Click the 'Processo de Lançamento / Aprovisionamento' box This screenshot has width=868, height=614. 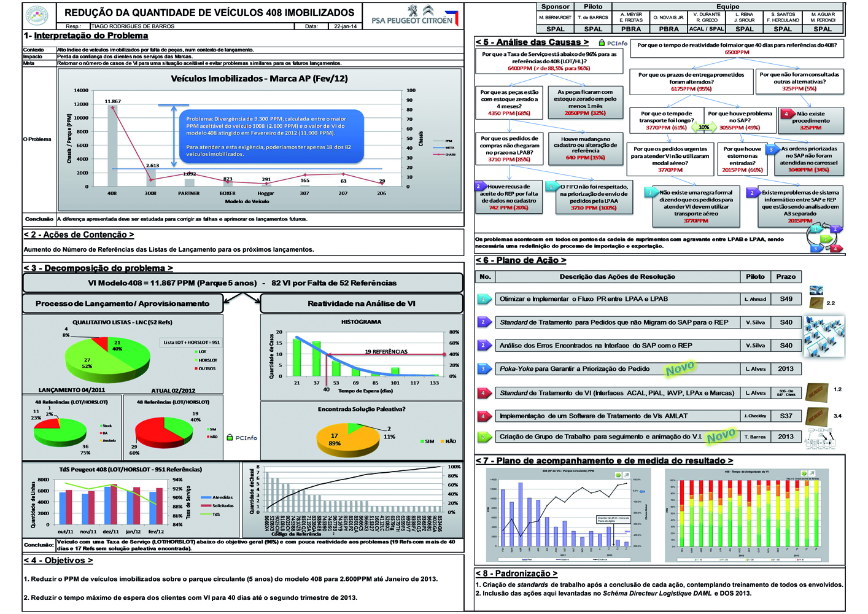point(122,303)
